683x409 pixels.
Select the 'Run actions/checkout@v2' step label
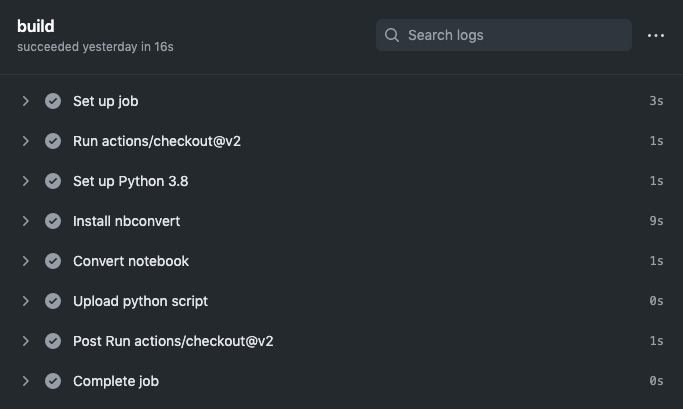[157, 141]
